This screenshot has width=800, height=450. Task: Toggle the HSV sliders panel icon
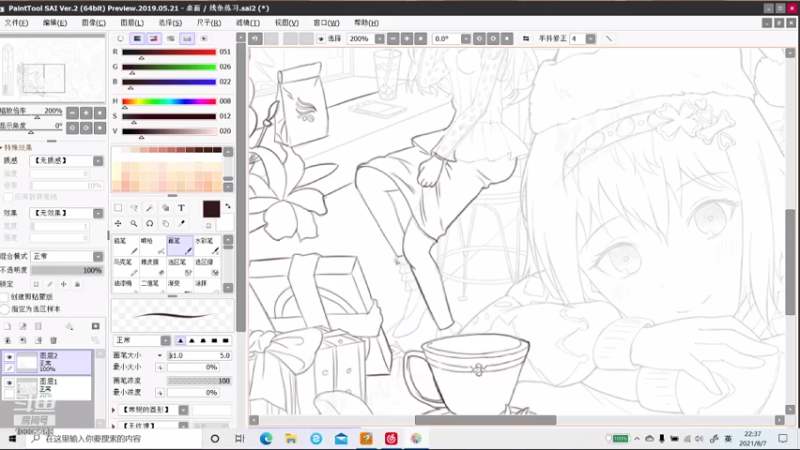(154, 38)
